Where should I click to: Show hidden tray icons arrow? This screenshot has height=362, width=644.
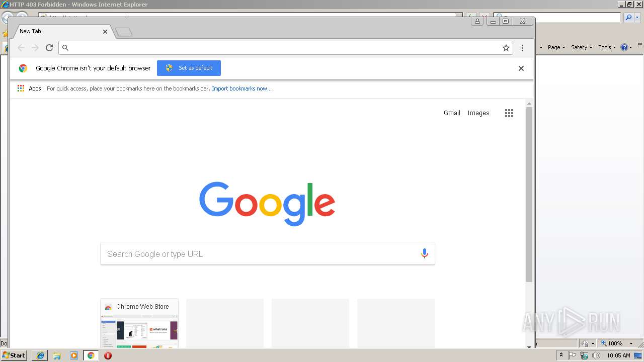[x=561, y=355]
